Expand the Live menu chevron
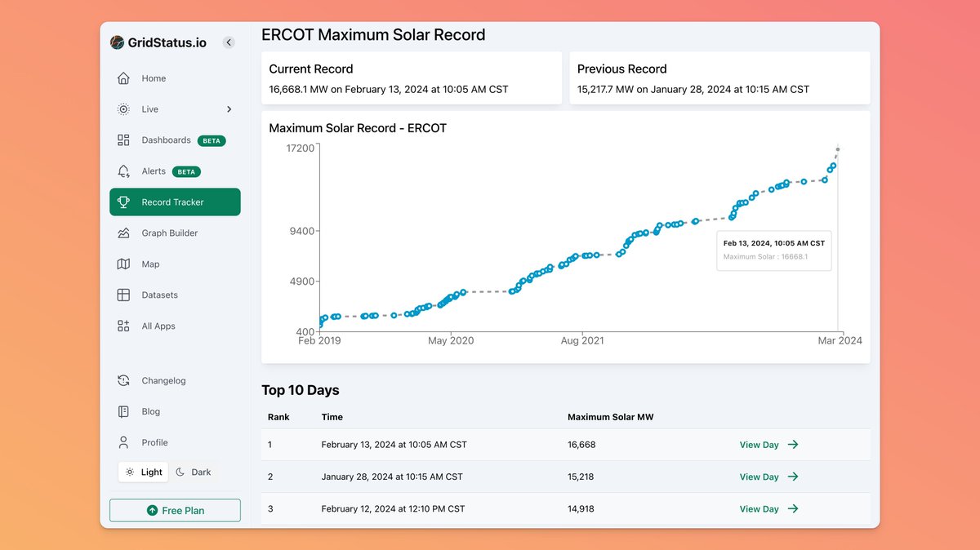The height and width of the screenshot is (550, 980). [x=229, y=109]
